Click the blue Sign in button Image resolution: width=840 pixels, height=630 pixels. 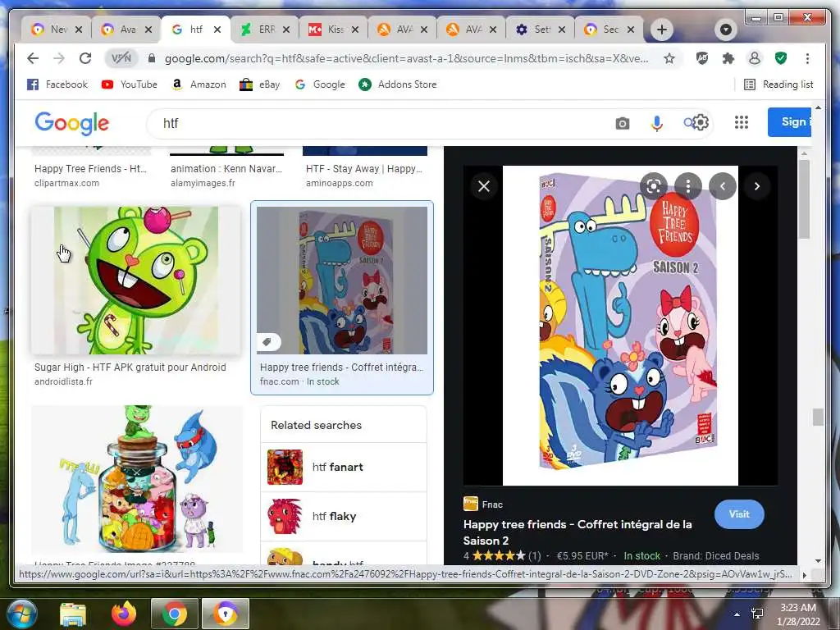[790, 122]
